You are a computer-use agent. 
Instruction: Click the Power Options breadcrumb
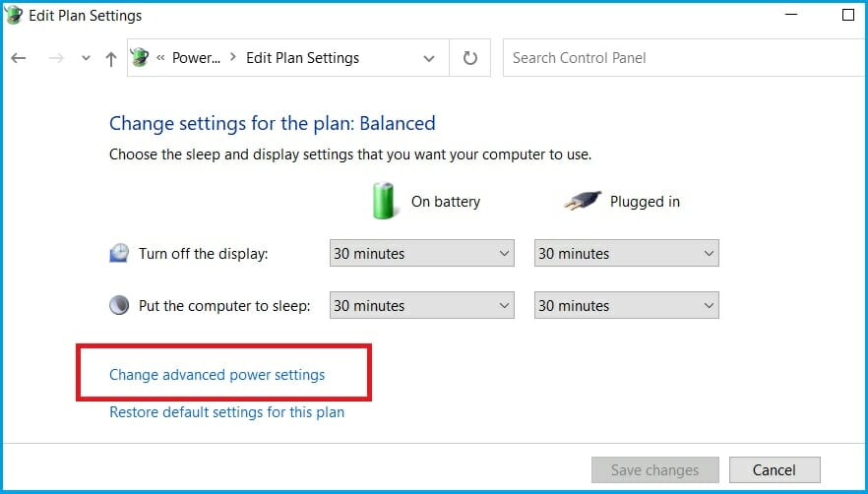point(196,58)
